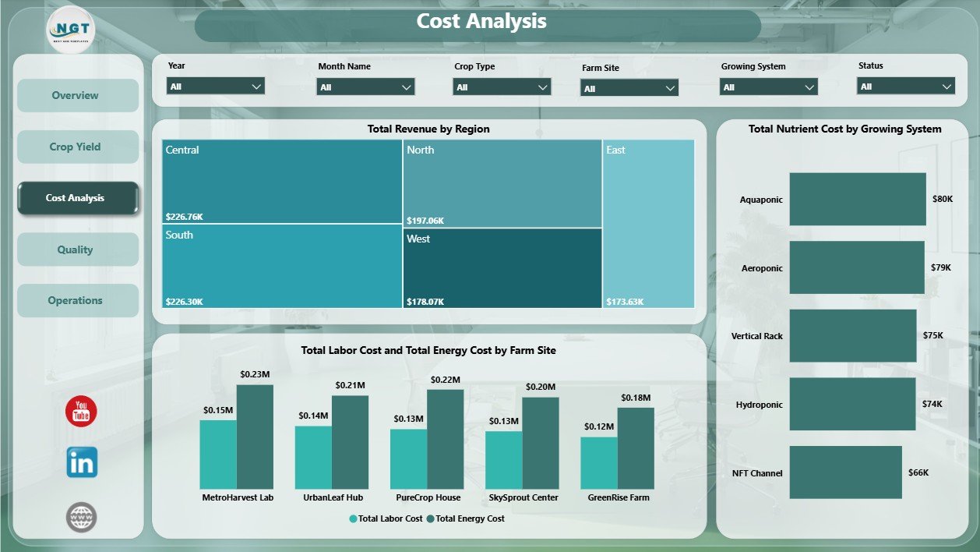Select the Central region treemap tile
Image resolution: width=980 pixels, height=552 pixels.
click(282, 182)
